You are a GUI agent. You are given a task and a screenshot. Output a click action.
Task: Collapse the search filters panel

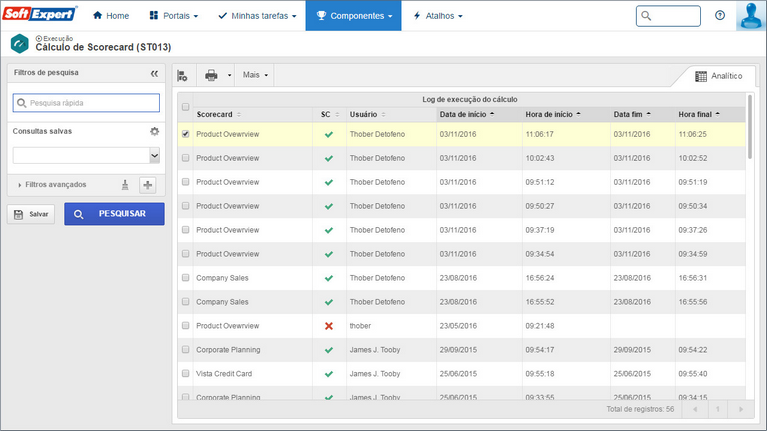coord(154,73)
